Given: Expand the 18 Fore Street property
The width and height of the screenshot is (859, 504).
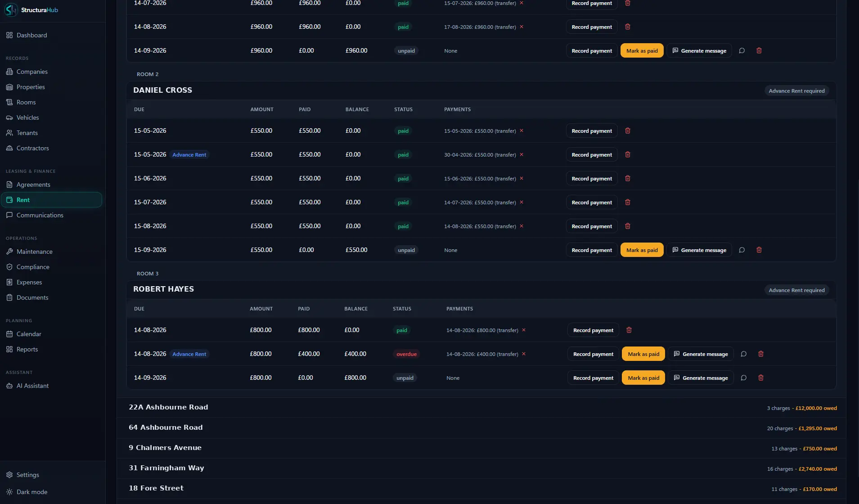Looking at the screenshot, I should point(481,488).
